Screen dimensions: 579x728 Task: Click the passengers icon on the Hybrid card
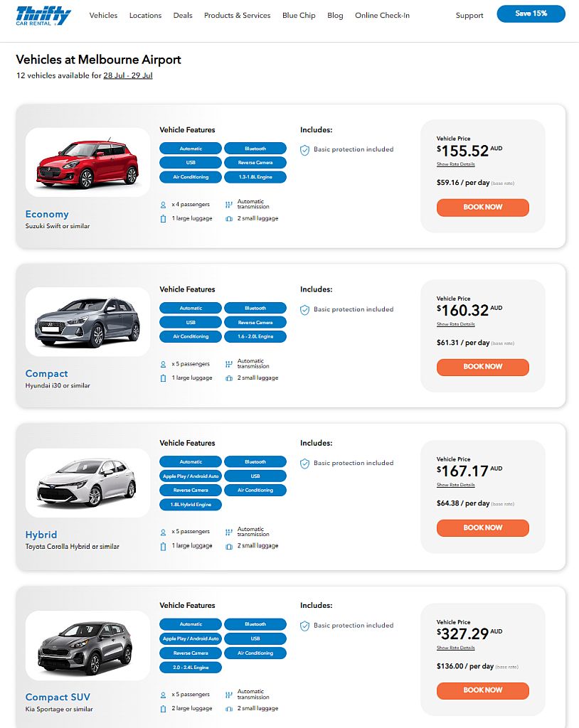(163, 532)
